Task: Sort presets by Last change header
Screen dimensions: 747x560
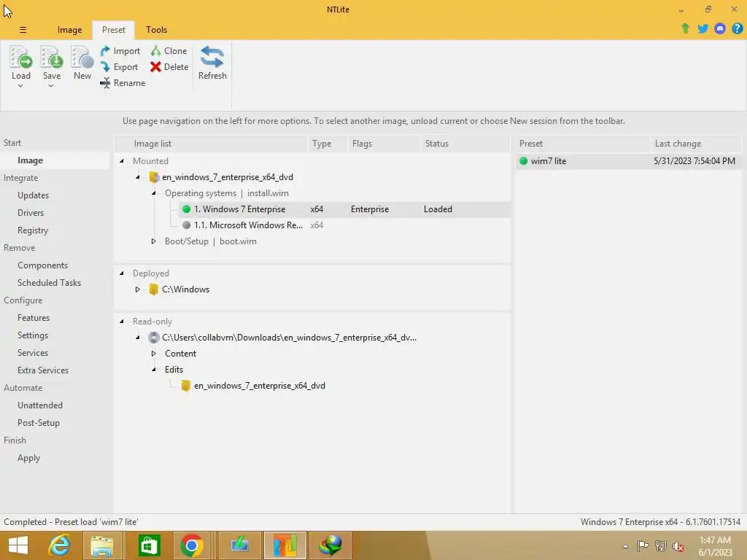Action: 696,144
